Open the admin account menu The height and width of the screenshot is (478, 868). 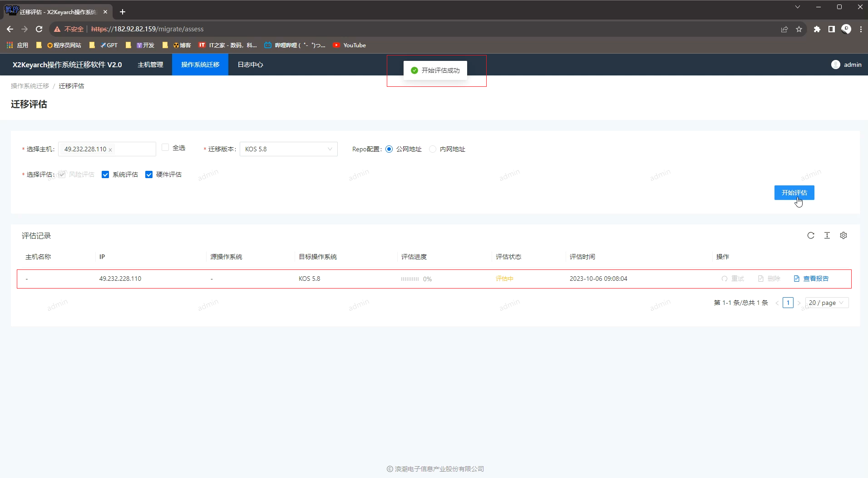(x=847, y=65)
